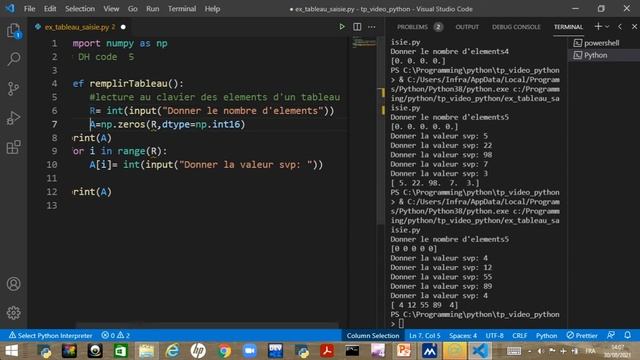The width and height of the screenshot is (640, 360).
Task: Open the feedback icon in status bar
Action: [611, 335]
